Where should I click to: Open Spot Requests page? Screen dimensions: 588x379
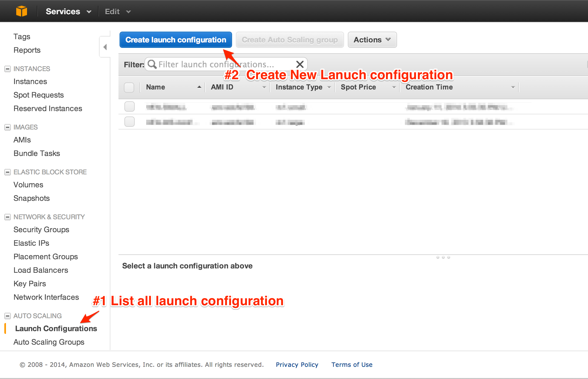[x=39, y=95]
